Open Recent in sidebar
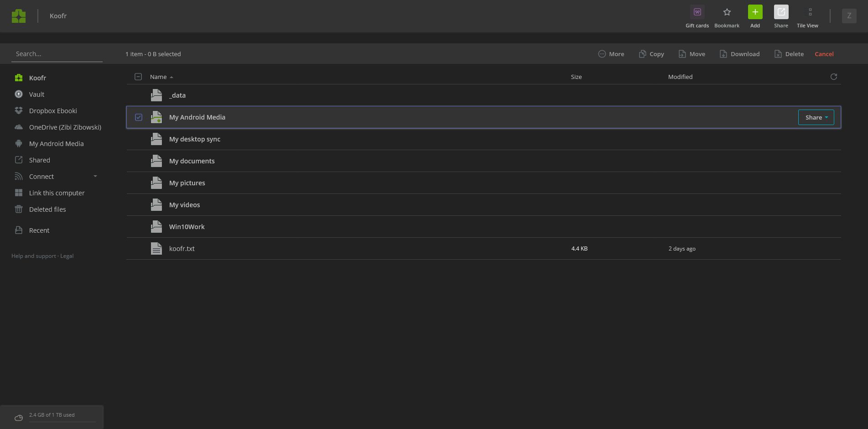The width and height of the screenshot is (868, 429). tap(39, 230)
